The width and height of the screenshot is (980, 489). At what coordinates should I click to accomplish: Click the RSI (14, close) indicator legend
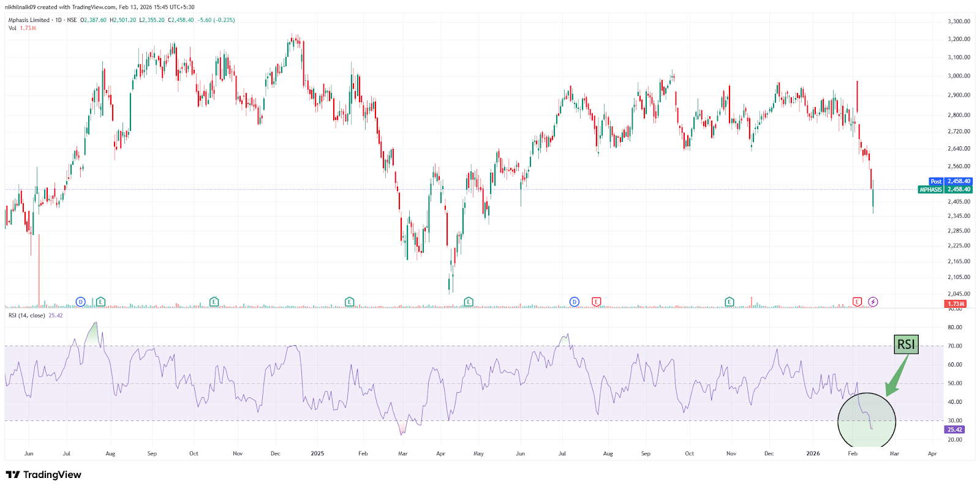(x=27, y=316)
